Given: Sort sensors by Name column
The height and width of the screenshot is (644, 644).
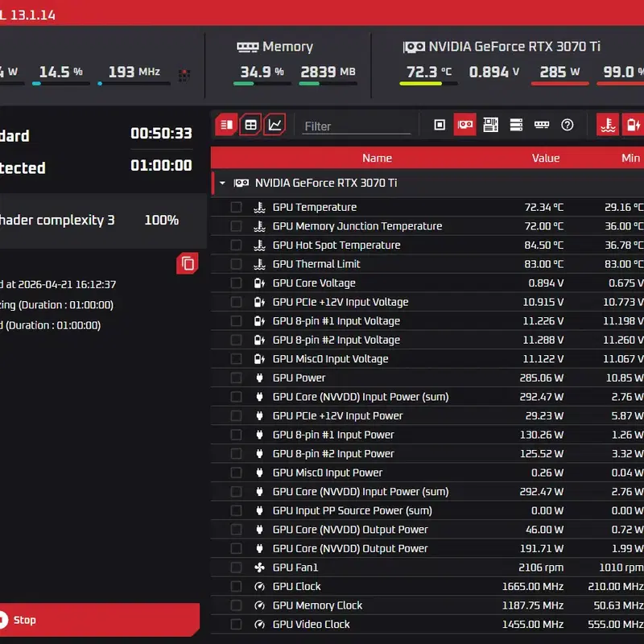Looking at the screenshot, I should click(x=377, y=158).
